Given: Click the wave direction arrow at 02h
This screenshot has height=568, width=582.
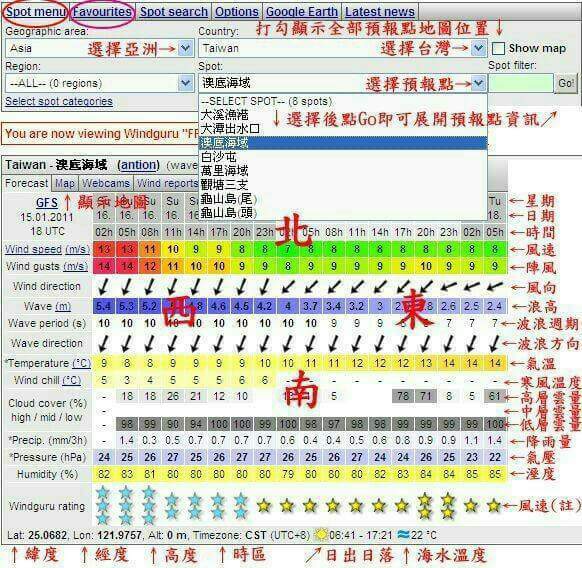Looking at the screenshot, I should (104, 343).
